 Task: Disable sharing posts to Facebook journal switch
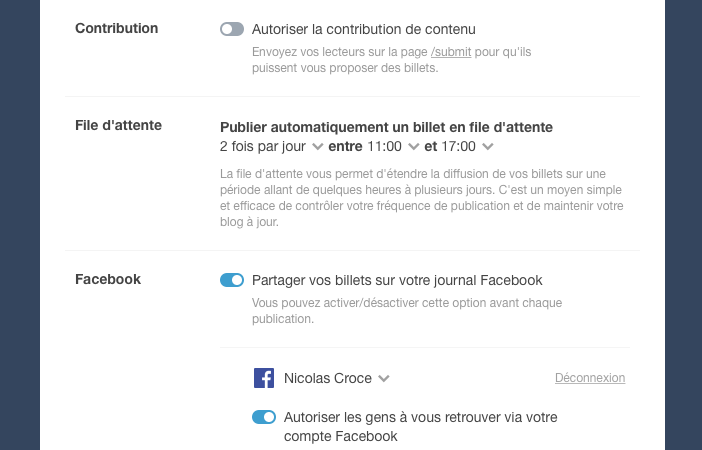[x=232, y=280]
